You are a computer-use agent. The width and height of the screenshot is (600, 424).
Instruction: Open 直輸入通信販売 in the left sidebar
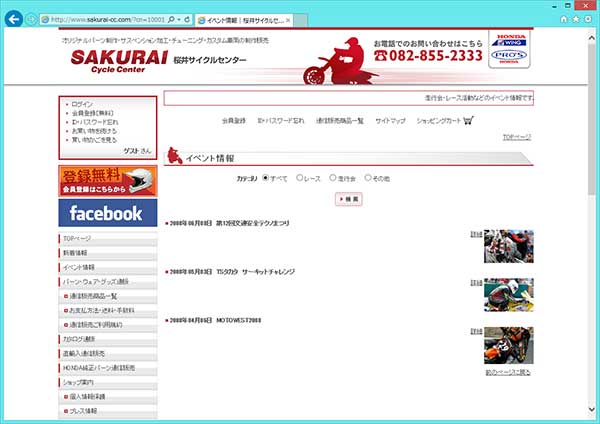pos(108,354)
